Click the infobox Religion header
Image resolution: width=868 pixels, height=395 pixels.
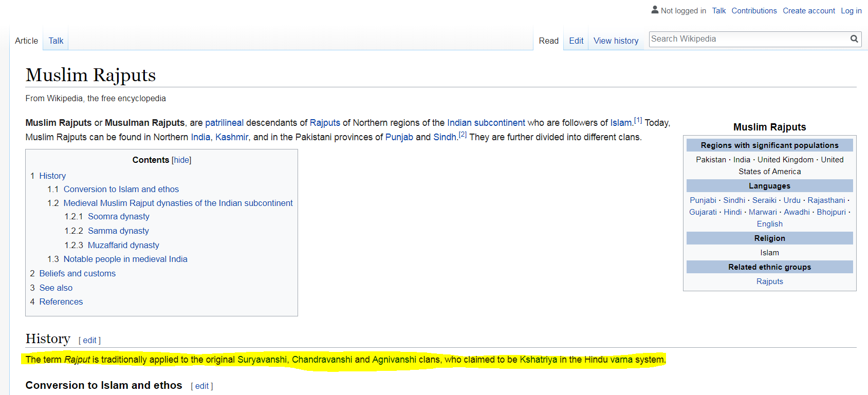(769, 238)
